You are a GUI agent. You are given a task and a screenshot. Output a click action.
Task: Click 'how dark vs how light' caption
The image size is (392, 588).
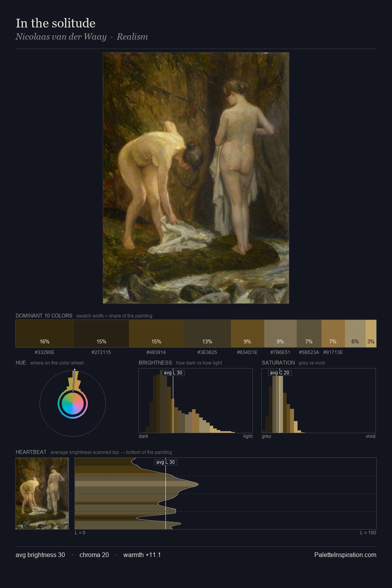[x=199, y=363]
